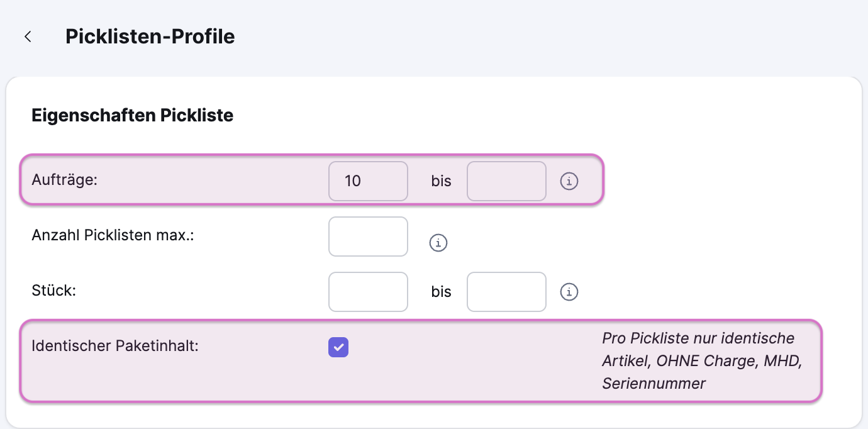The width and height of the screenshot is (868, 429).
Task: Select the Stück maximum field after bis
Action: point(506,292)
